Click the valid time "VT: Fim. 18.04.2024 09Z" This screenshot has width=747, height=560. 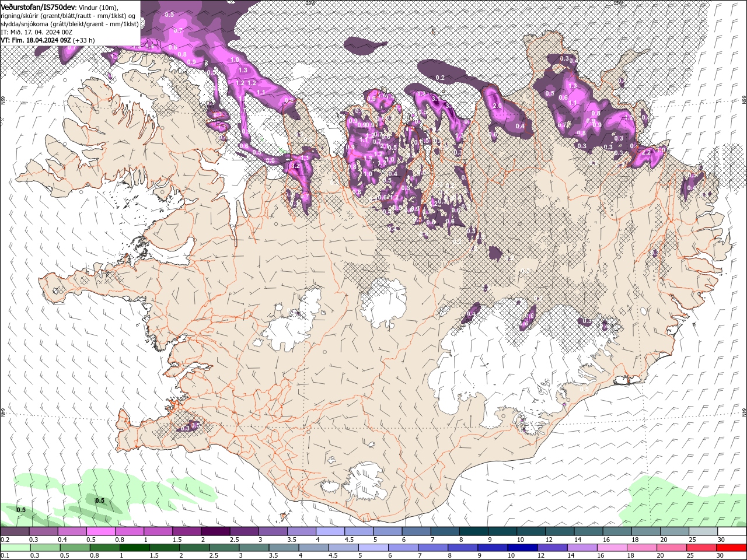pos(36,40)
